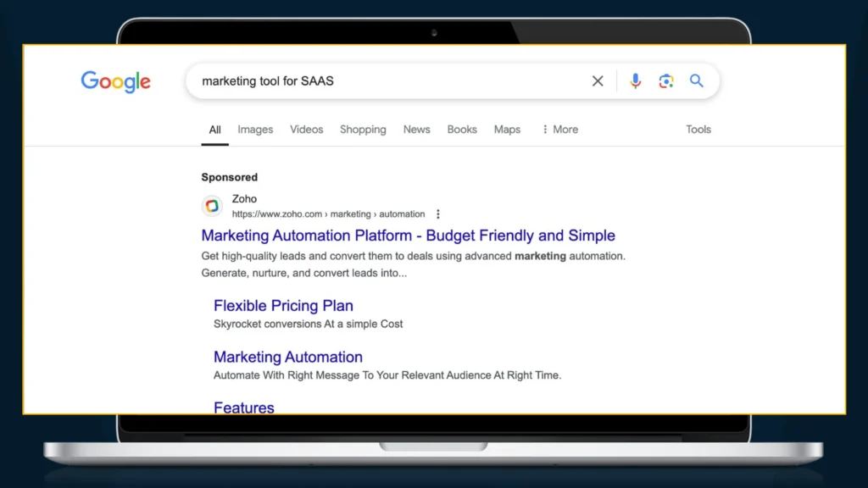Switch to the Books tab
The height and width of the screenshot is (488, 868).
[x=462, y=130]
